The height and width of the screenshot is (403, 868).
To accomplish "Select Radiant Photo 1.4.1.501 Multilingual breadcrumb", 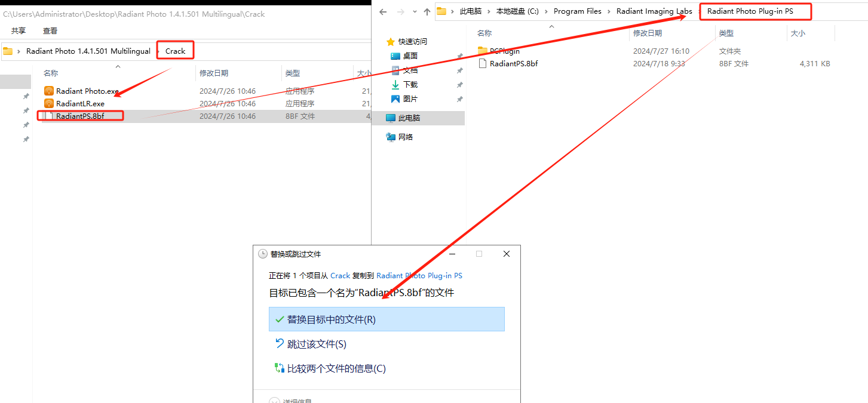I will click(88, 51).
